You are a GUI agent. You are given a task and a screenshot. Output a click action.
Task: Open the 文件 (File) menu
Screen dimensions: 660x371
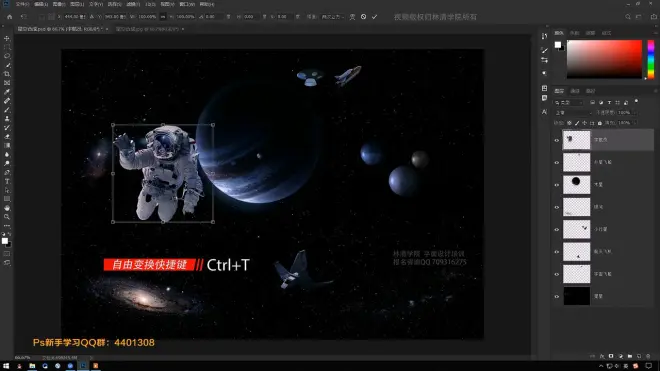22,4
